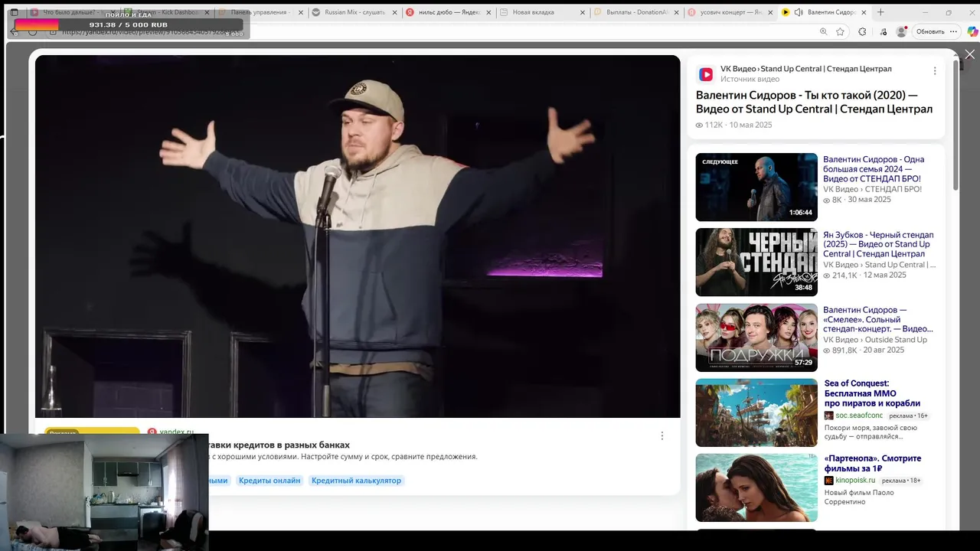Click the zoom magnifier icon in address bar

(x=824, y=31)
